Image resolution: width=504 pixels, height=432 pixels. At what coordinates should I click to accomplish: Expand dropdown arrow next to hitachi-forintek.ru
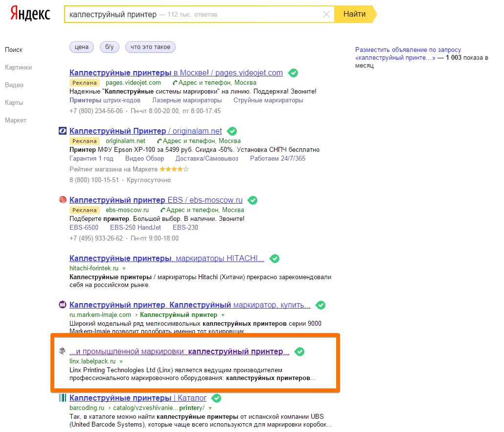(x=124, y=268)
